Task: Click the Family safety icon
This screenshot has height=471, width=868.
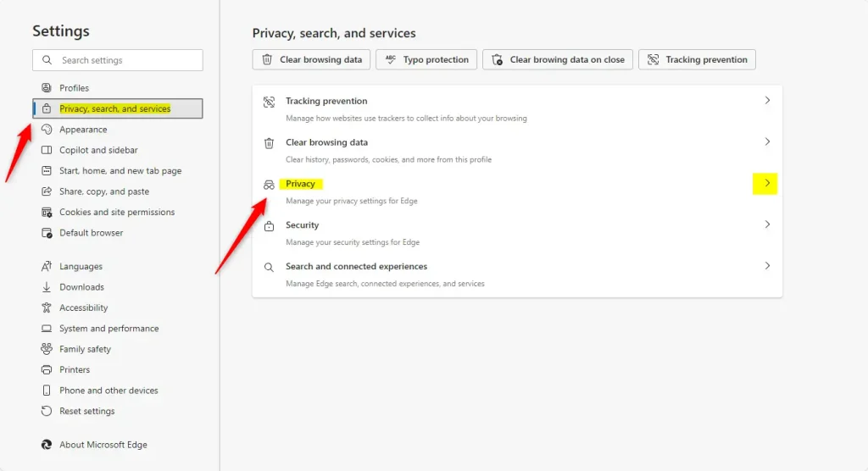Action: pos(47,349)
